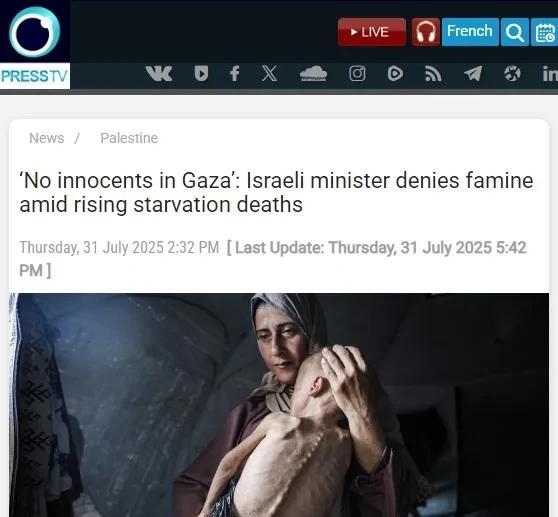This screenshot has height=517, width=558.
Task: Click the globe icon in social bar
Action: [512, 74]
